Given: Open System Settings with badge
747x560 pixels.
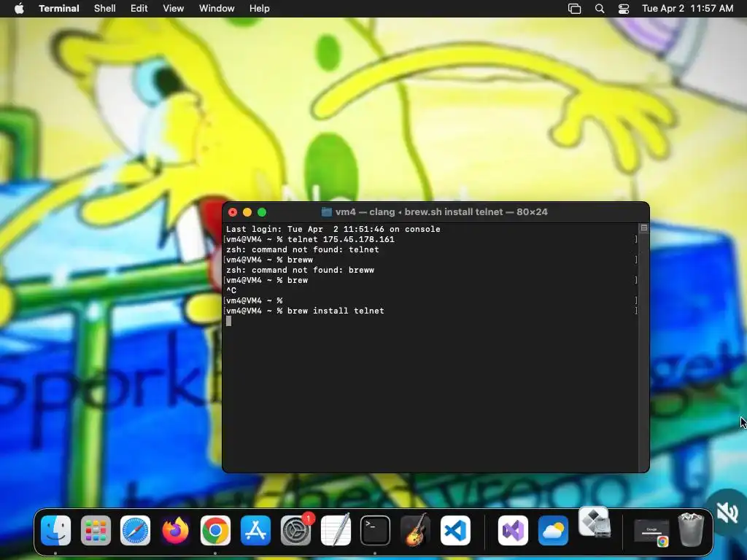Looking at the screenshot, I should (296, 530).
